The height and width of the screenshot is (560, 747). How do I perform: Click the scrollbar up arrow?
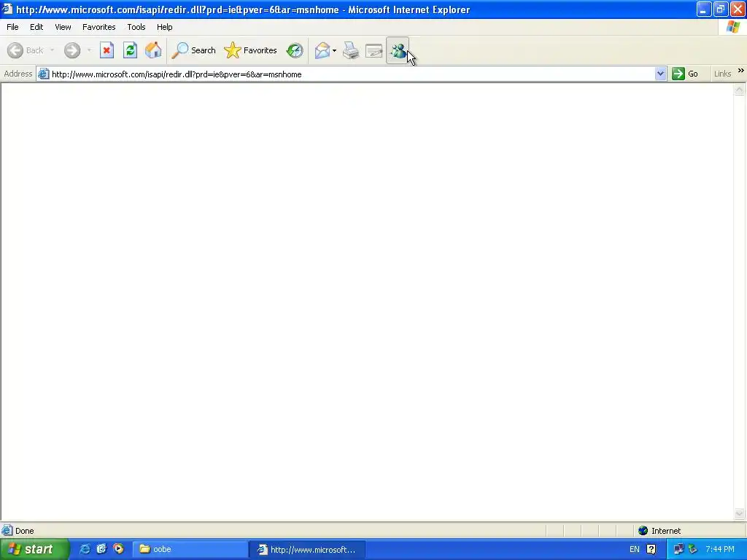[x=740, y=90]
